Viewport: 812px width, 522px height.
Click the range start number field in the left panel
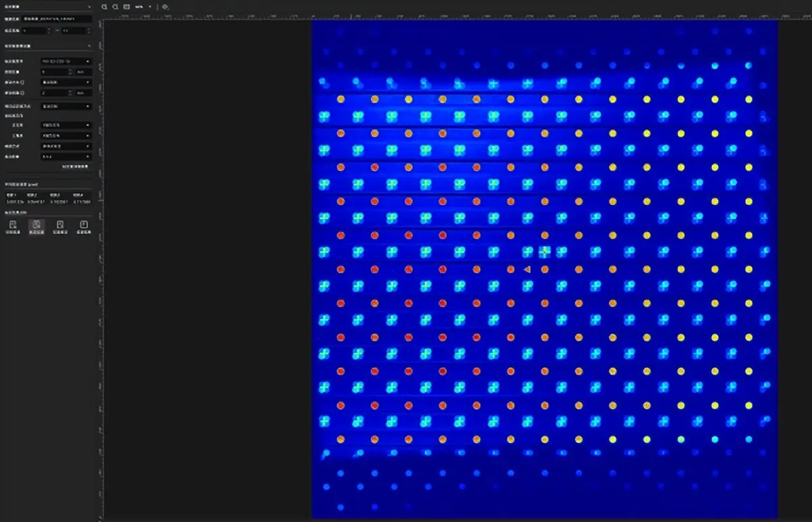34,30
